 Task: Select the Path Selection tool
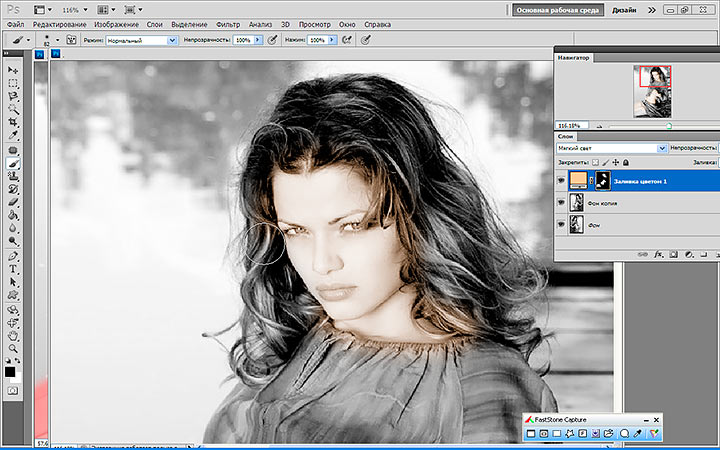[13, 282]
